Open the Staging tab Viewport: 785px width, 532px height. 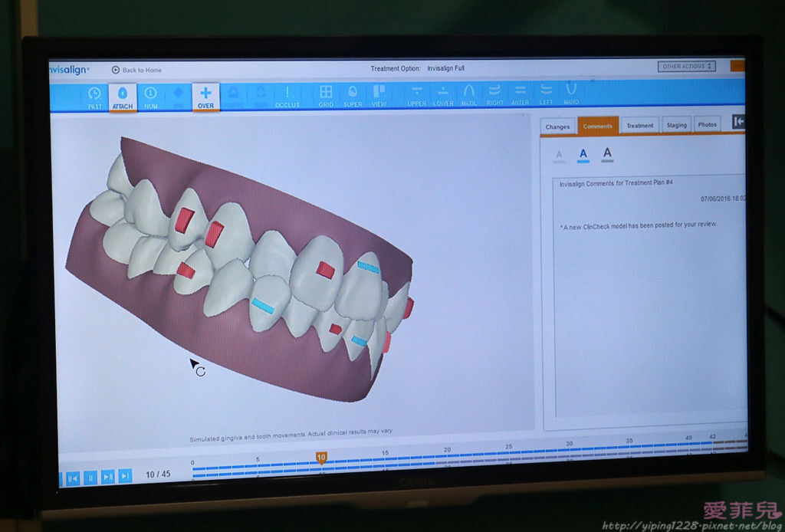pos(676,125)
